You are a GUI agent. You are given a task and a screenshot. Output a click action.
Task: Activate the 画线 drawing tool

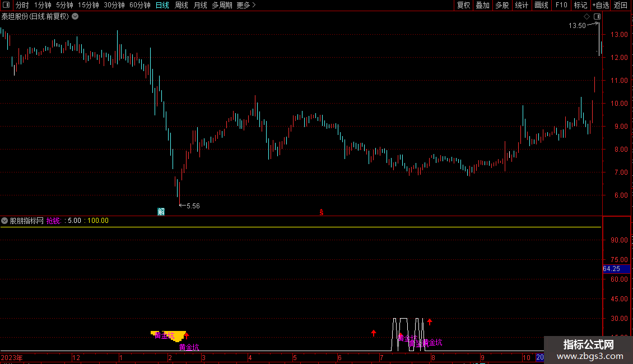coord(541,5)
